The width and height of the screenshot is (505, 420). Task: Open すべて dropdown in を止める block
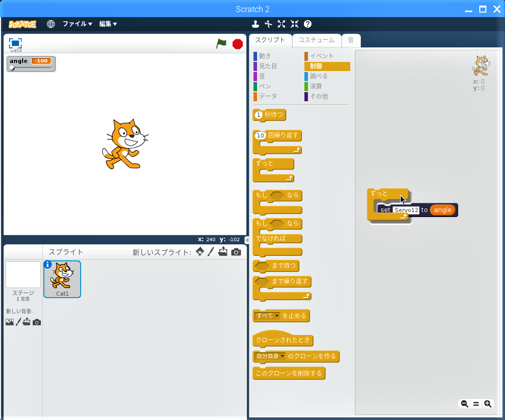coord(267,316)
